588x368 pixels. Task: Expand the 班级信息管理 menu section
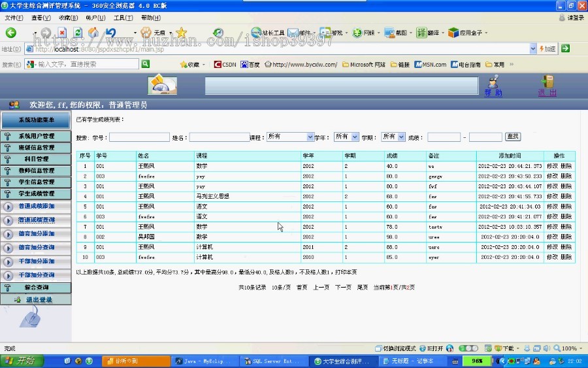[x=36, y=148]
